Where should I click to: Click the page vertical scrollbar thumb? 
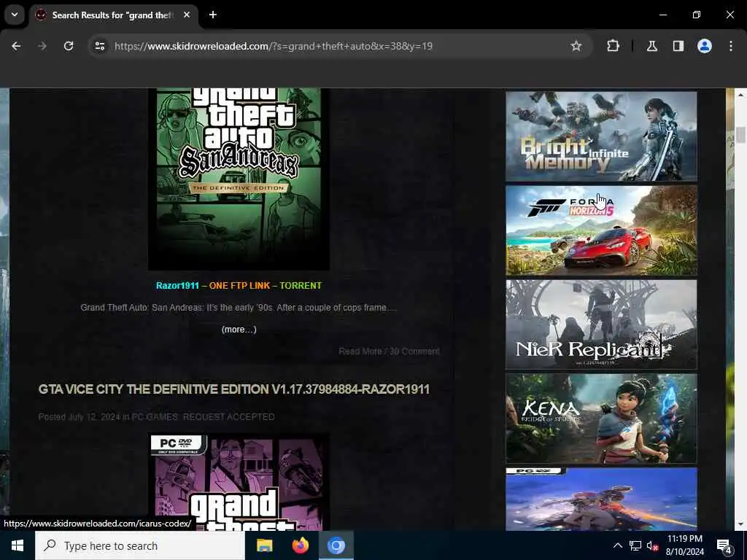click(740, 134)
